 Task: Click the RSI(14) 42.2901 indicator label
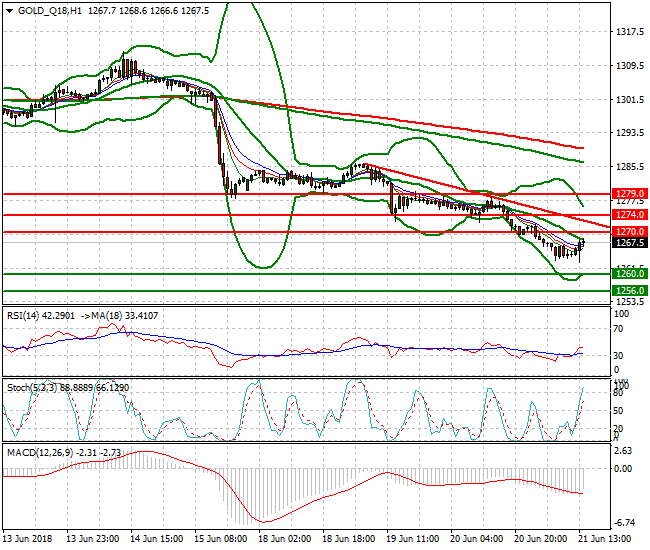(x=41, y=316)
